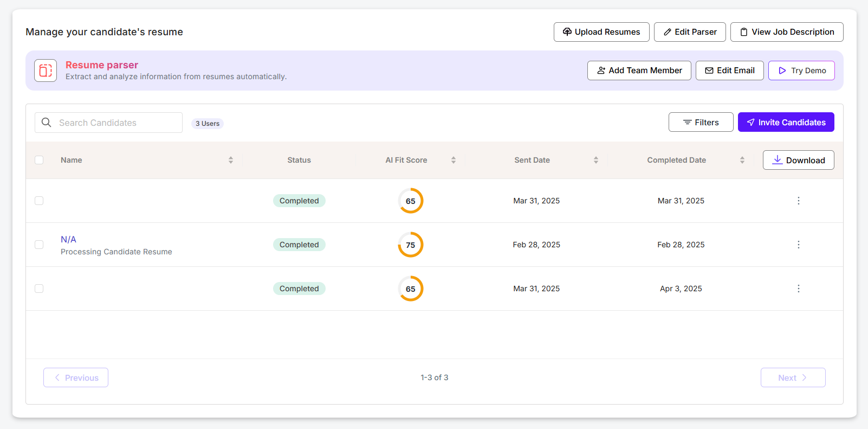Go to the Next page
This screenshot has height=429, width=868.
coord(793,377)
